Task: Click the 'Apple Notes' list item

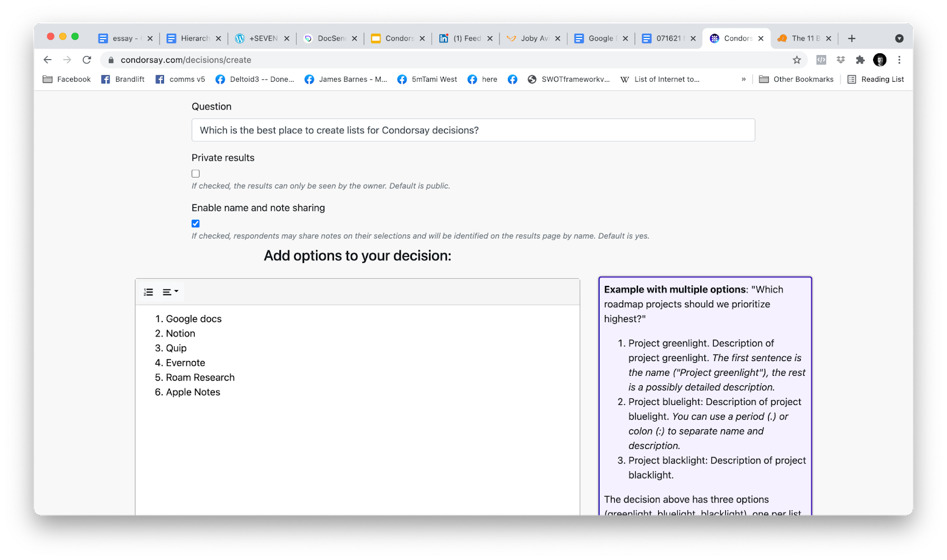Action: pyautogui.click(x=193, y=392)
